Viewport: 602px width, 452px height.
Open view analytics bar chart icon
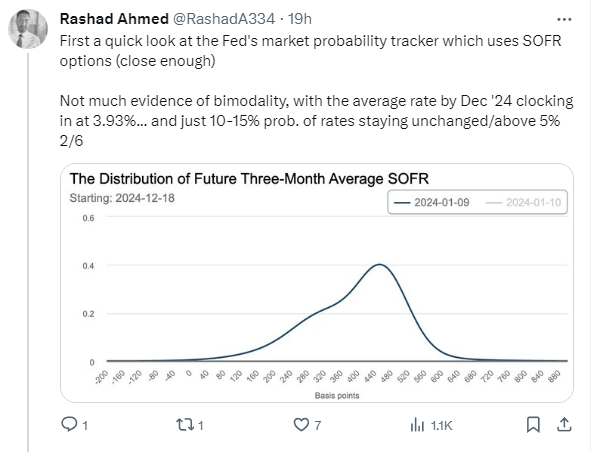tap(417, 425)
